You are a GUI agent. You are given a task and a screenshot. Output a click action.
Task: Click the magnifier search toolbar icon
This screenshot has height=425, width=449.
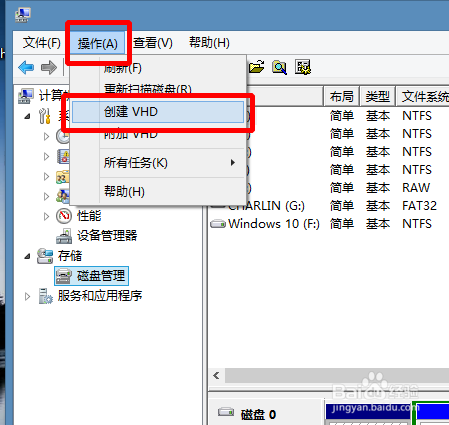click(x=279, y=67)
